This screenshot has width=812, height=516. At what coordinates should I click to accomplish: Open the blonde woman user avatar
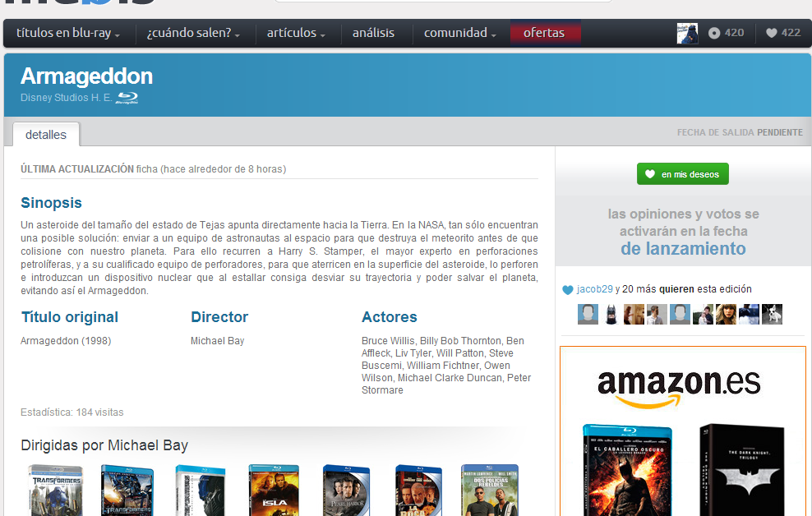(726, 314)
